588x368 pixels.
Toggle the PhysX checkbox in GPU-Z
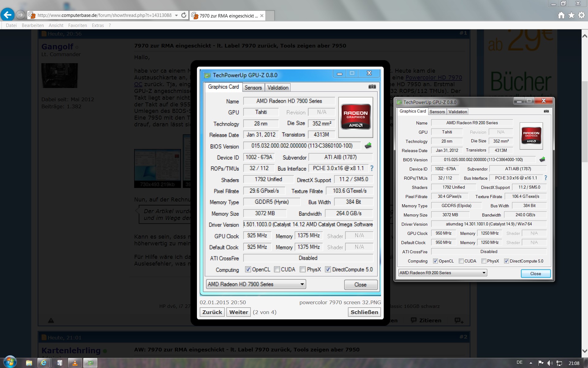(x=484, y=261)
